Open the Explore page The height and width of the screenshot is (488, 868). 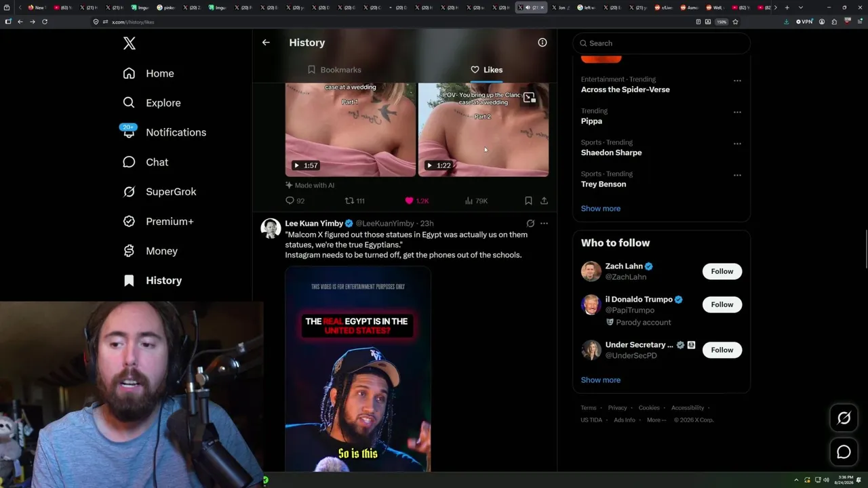(152, 103)
